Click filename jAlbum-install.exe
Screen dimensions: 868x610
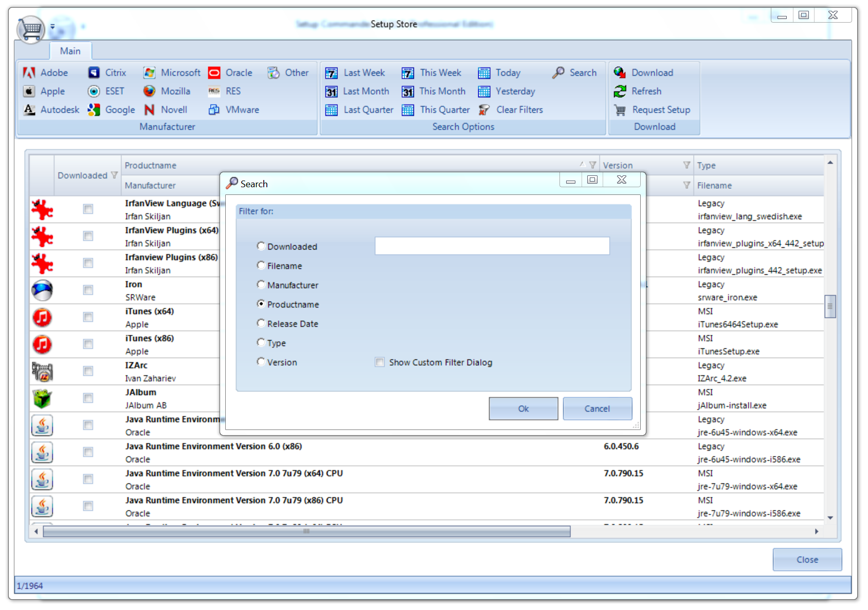[x=732, y=405]
